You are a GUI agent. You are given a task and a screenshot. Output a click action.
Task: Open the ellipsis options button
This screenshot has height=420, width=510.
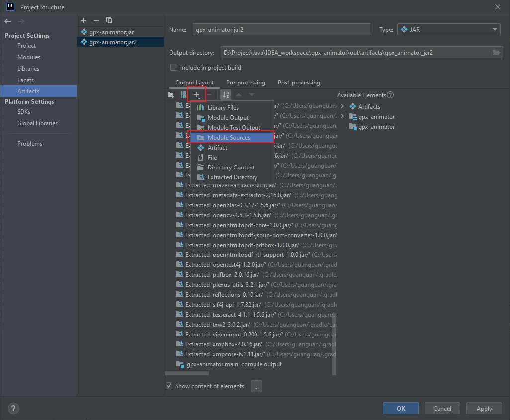pos(256,386)
